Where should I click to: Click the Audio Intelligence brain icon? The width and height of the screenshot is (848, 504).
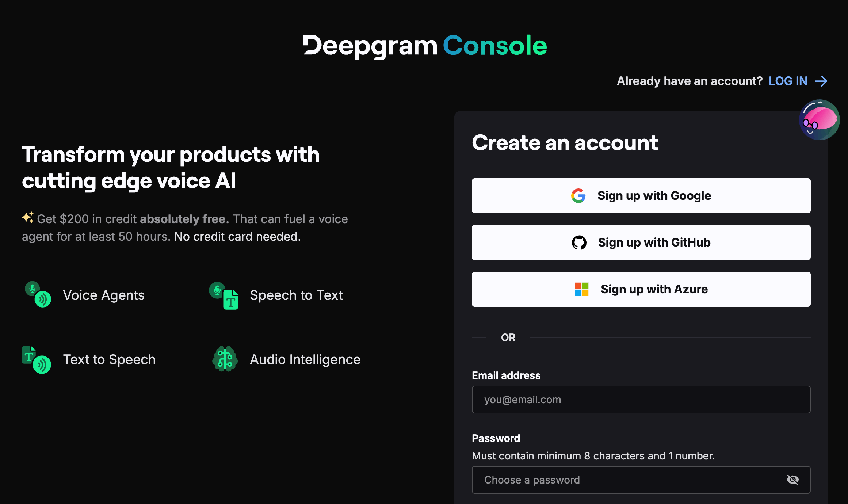[x=224, y=359]
